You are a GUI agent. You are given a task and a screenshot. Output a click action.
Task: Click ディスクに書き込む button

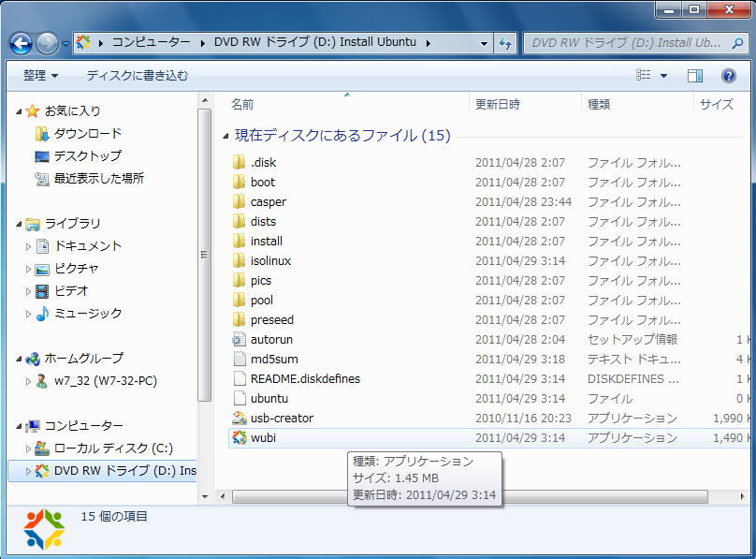pos(137,76)
